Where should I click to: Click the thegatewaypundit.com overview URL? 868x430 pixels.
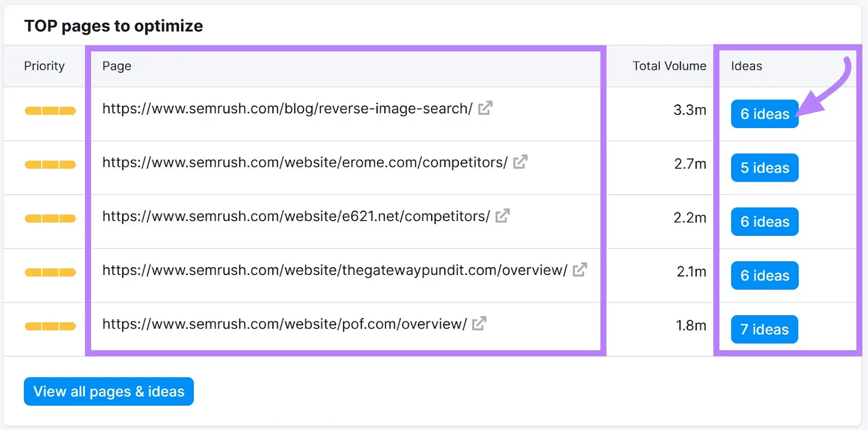334,270
